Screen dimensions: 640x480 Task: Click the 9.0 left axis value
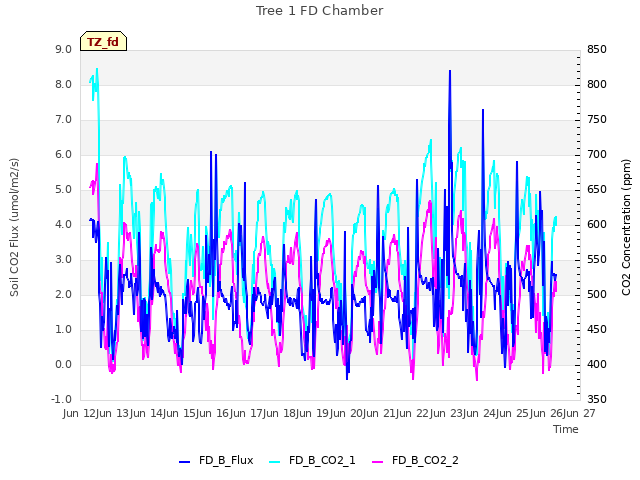click(63, 49)
